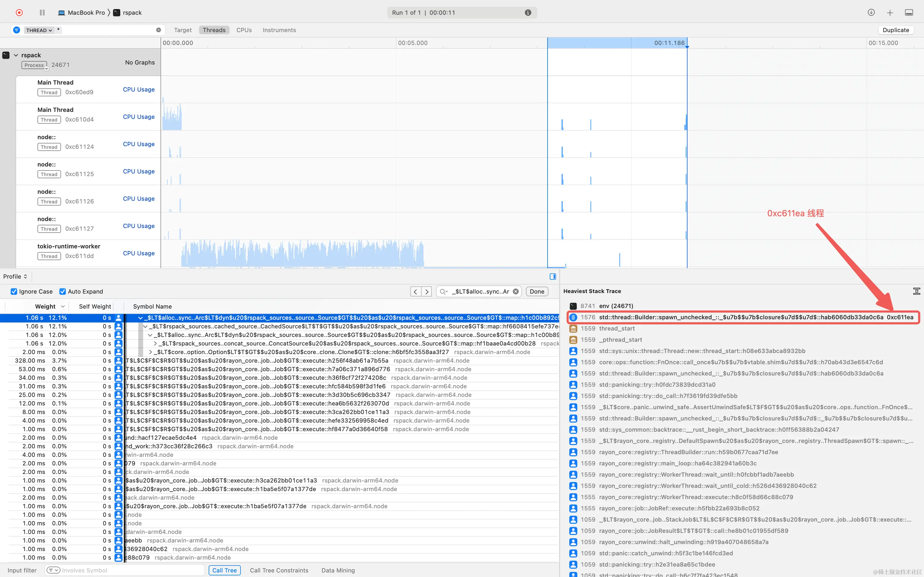The height and width of the screenshot is (577, 924).
Task: Select the Call Tree Constraints tab
Action: tap(279, 570)
